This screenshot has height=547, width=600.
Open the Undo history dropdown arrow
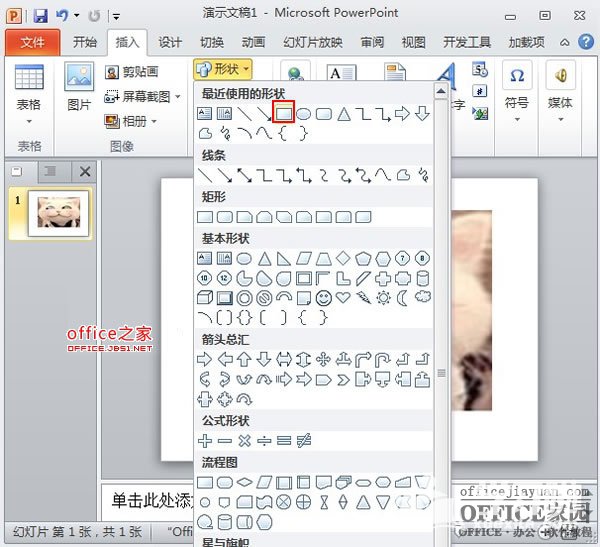tap(77, 16)
